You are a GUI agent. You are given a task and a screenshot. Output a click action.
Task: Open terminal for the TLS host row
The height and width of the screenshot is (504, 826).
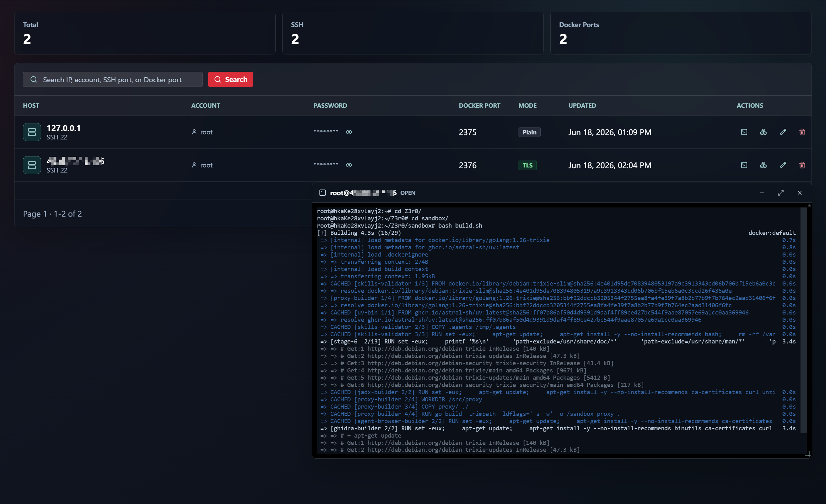(x=744, y=165)
